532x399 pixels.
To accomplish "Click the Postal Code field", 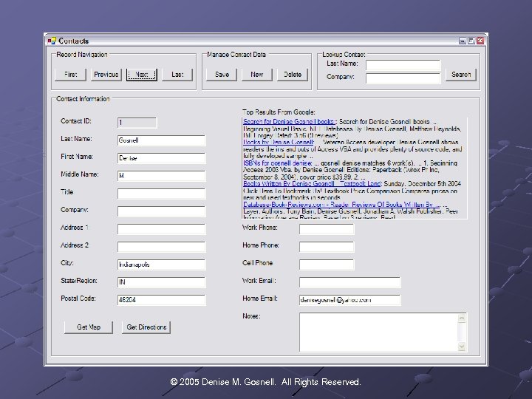I will 162,299.
